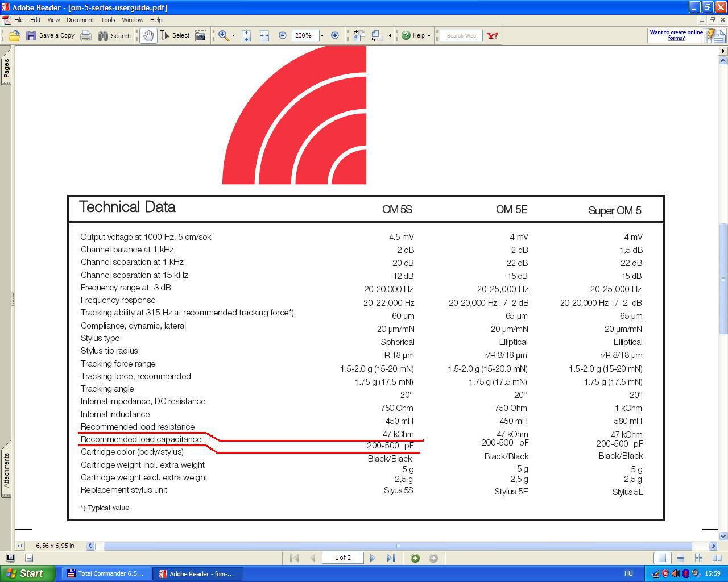Image resolution: width=728 pixels, height=582 pixels.
Task: Click the Open file folder icon
Action: [14, 36]
